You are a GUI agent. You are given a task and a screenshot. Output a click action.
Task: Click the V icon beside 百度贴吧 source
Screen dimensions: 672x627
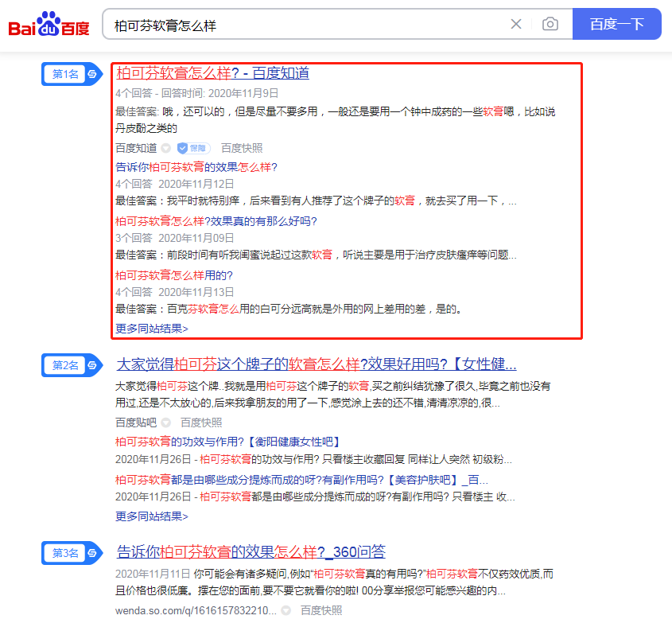[x=166, y=423]
